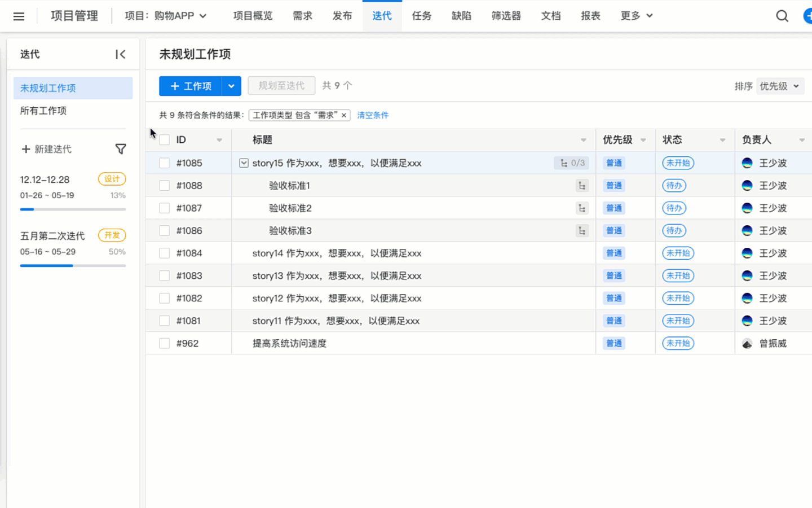Click the 五月第二次迭代 progress bar
The width and height of the screenshot is (812, 508).
point(73,265)
